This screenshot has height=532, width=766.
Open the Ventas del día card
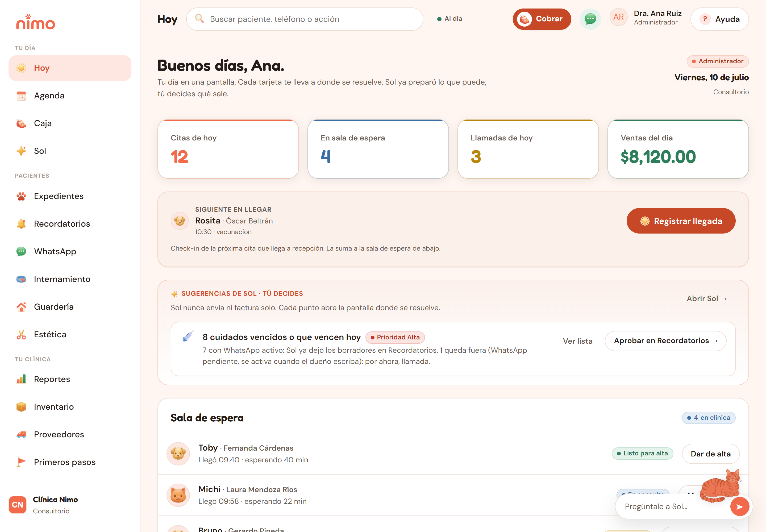[678, 149]
